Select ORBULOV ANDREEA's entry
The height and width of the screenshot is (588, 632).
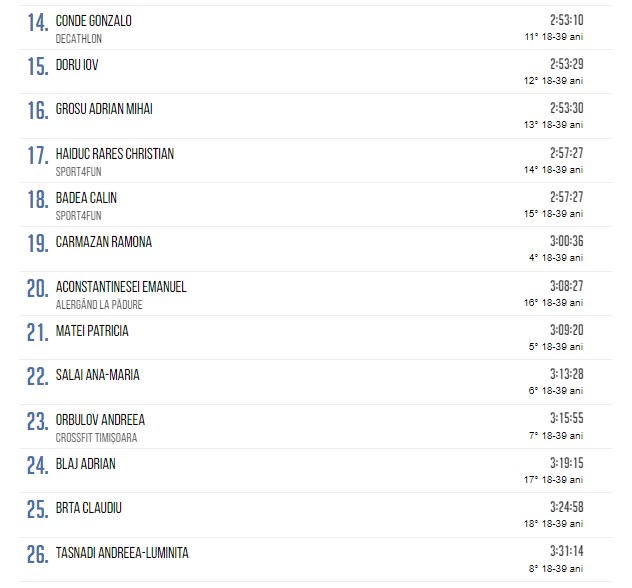point(100,420)
